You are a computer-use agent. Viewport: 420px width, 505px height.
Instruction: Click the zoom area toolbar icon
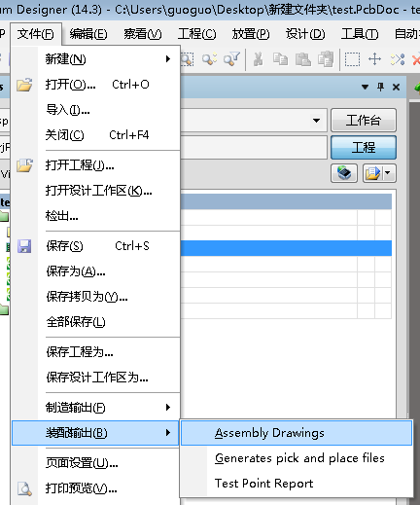tap(188, 59)
